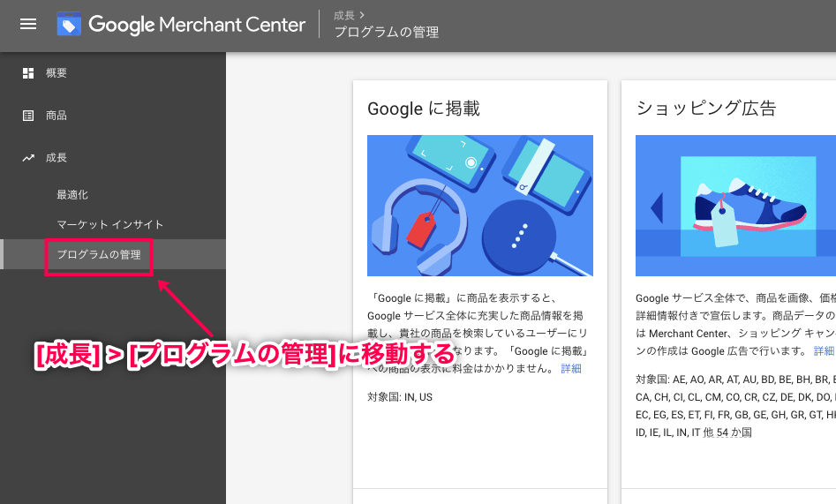Click the ショッピング広告 sneaker illustration
Viewport: 836px width, 504px height.
(x=735, y=206)
